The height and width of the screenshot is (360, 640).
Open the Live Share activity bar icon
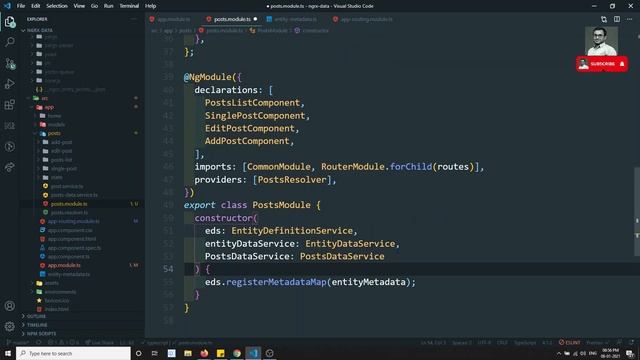[10, 167]
